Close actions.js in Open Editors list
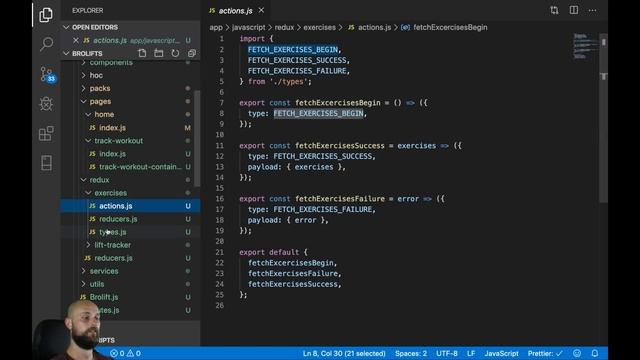The image size is (640, 360). tap(76, 40)
